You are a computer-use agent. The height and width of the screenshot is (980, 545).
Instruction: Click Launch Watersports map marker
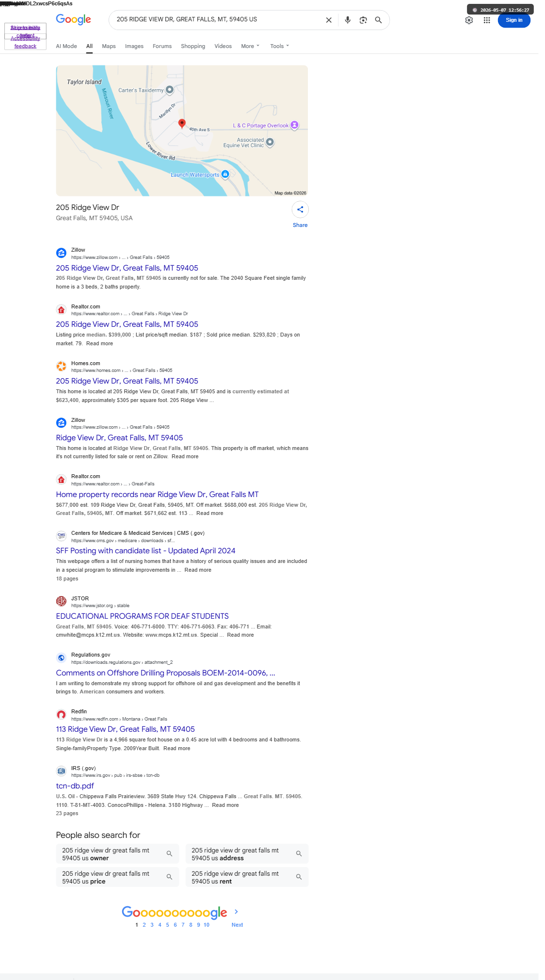coord(225,175)
